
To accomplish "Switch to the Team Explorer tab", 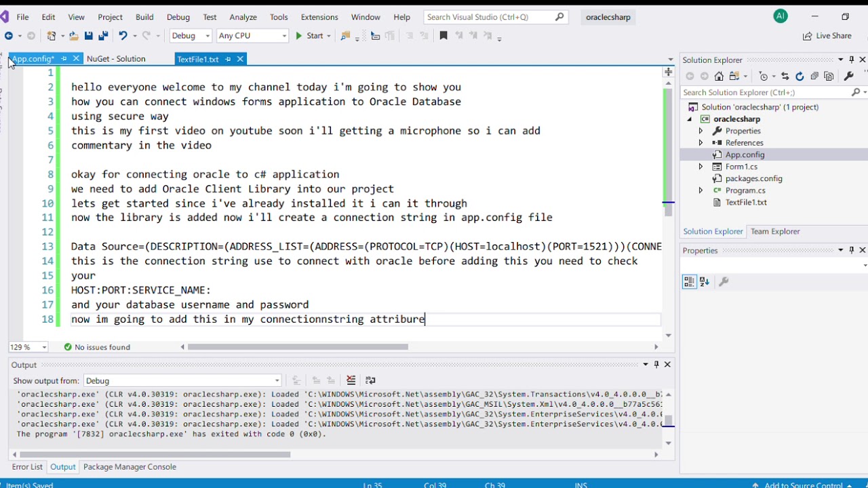I will point(775,231).
